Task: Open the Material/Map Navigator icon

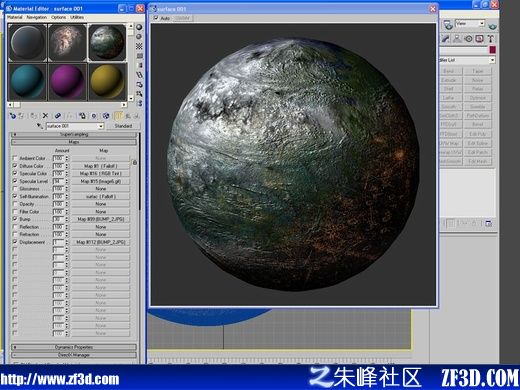Action: tap(139, 103)
